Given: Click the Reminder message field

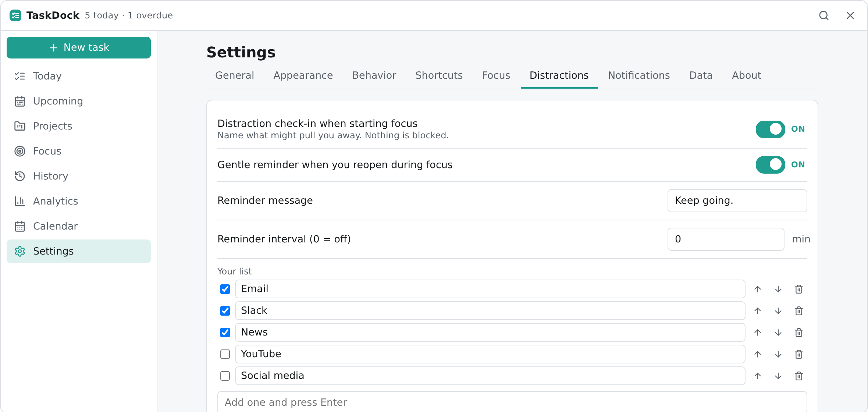Looking at the screenshot, I should pyautogui.click(x=737, y=200).
